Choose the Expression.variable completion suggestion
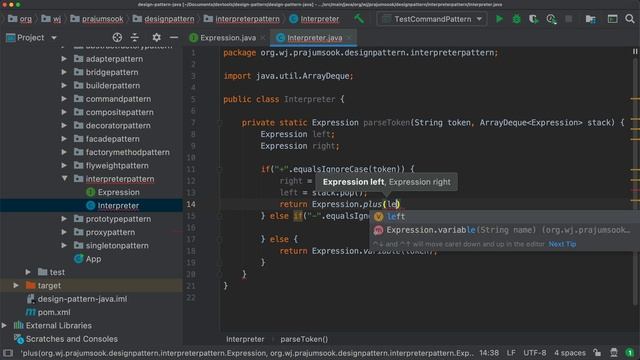The height and width of the screenshot is (360, 640). [504, 230]
